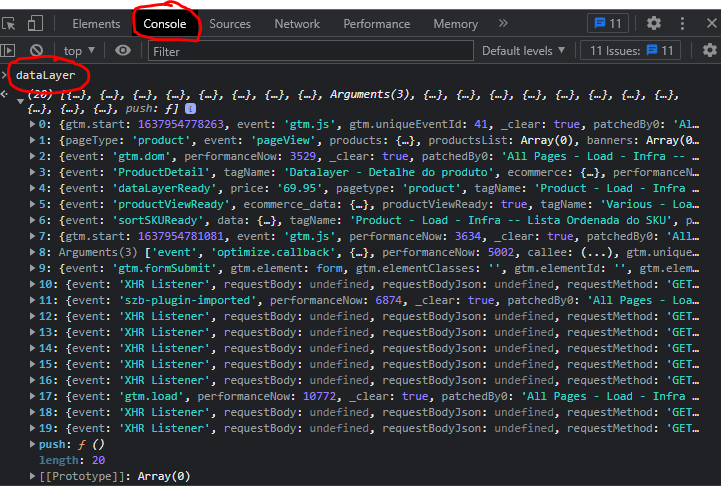This screenshot has width=721, height=486.
Task: Click the 'gtm.formSubmit' event string
Action: [164, 268]
